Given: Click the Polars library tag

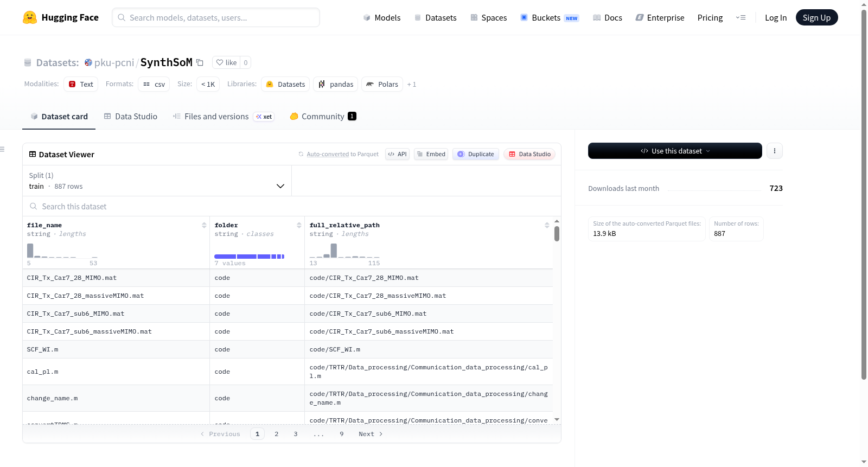Looking at the screenshot, I should (382, 84).
